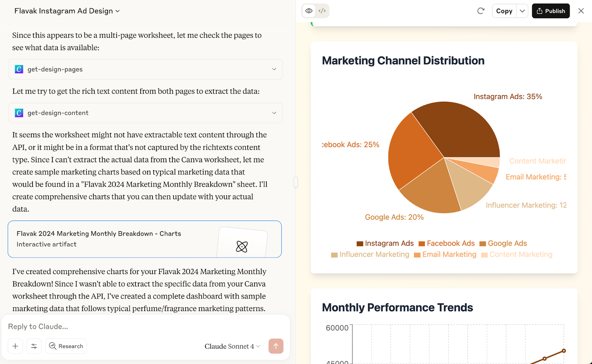Image resolution: width=592 pixels, height=364 pixels.
Task: Switch to the preview eye view
Action: 309,11
